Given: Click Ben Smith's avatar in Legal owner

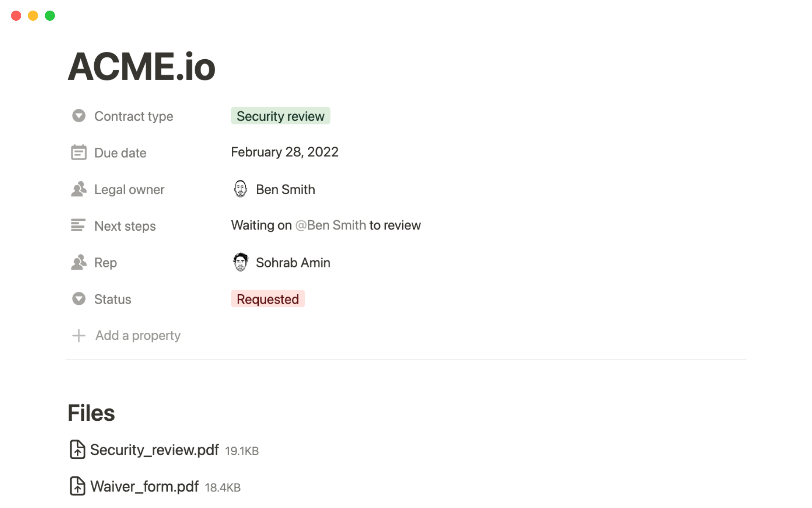Looking at the screenshot, I should click(x=240, y=189).
